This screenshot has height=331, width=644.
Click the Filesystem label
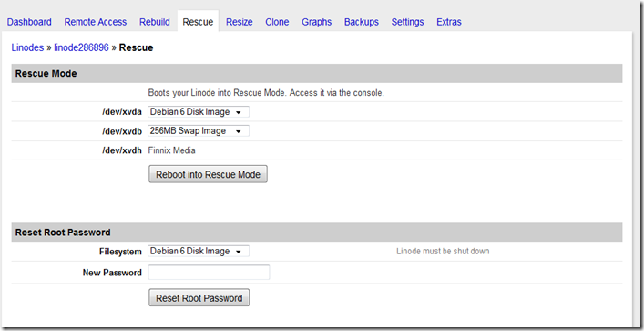120,252
